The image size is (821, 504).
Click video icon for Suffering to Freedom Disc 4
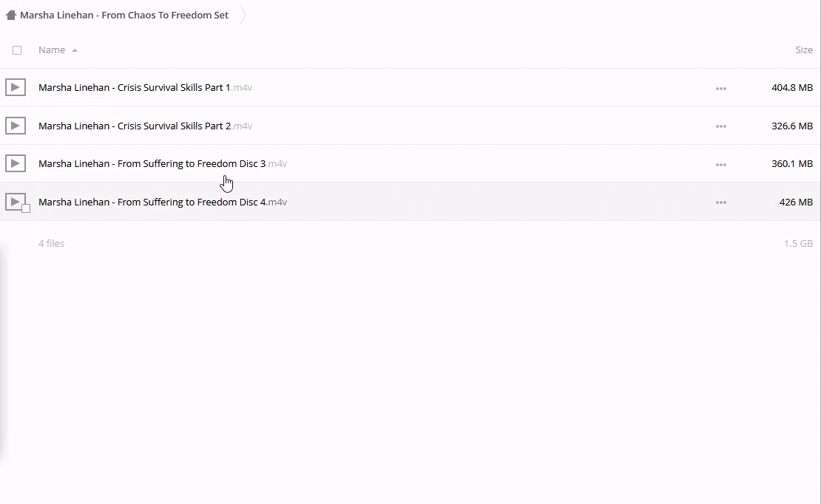click(15, 201)
